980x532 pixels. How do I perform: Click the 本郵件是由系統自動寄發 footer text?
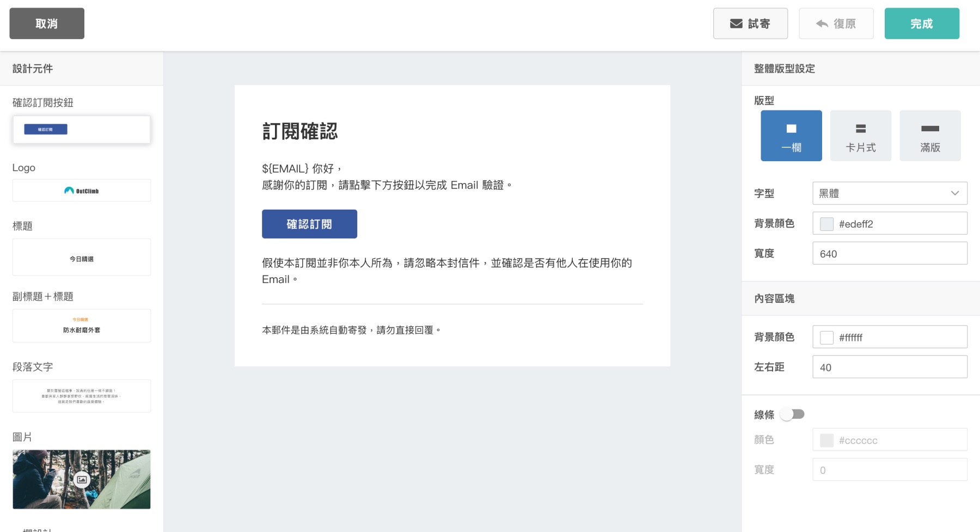351,330
